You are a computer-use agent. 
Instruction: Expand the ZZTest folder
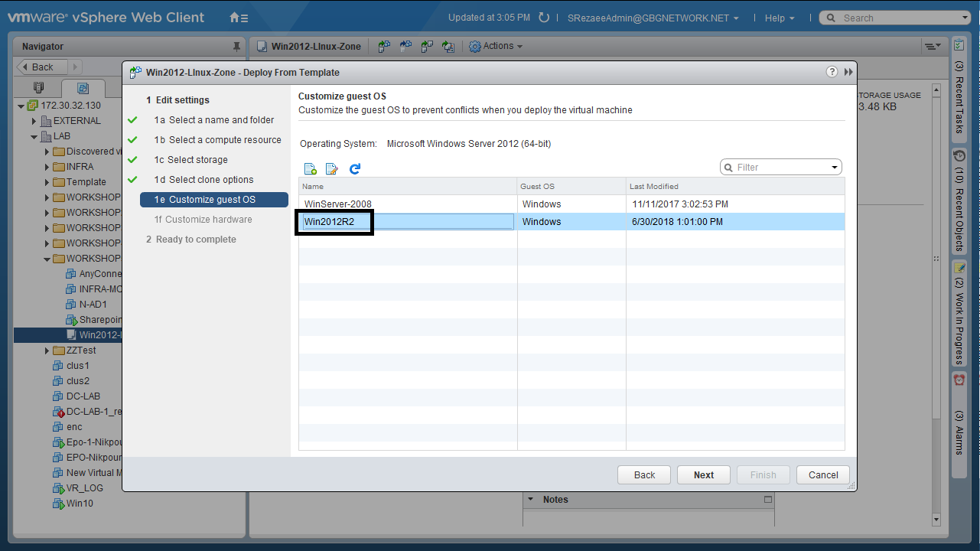click(47, 350)
